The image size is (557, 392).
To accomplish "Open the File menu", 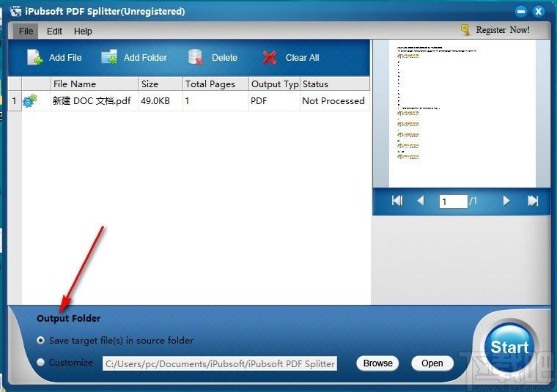I will (x=26, y=32).
